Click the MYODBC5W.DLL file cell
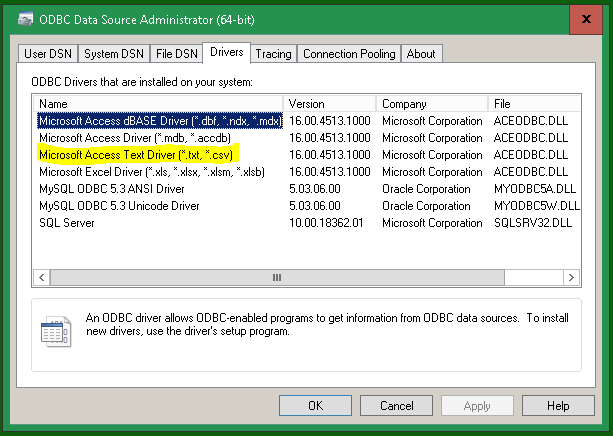Screen dimensions: 613x436 point(537,206)
